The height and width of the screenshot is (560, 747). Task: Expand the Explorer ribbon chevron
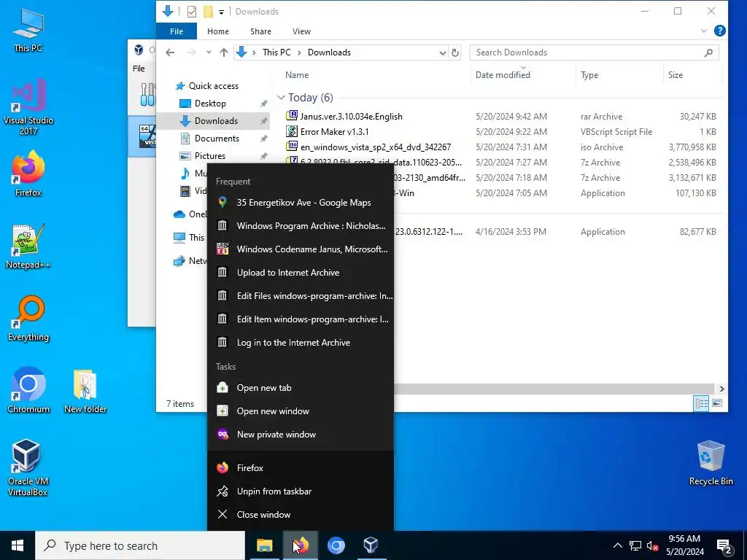[704, 31]
